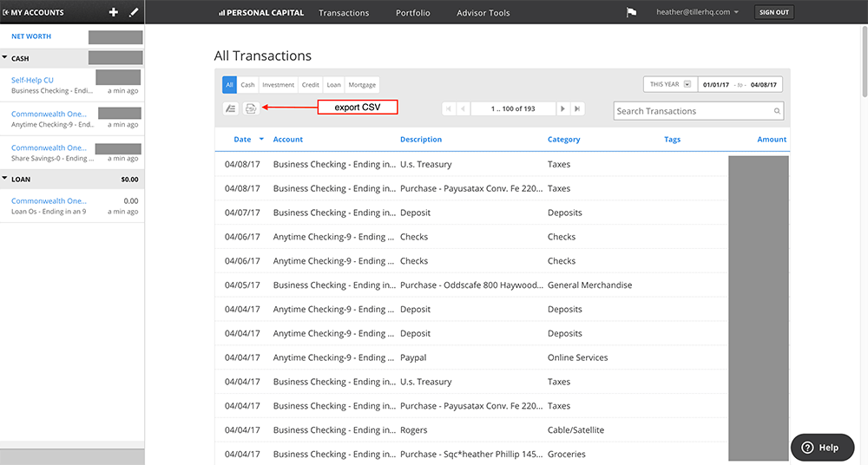Collapse the My Accounts sidebar arrow
The height and width of the screenshot is (465, 868).
[x=5, y=12]
